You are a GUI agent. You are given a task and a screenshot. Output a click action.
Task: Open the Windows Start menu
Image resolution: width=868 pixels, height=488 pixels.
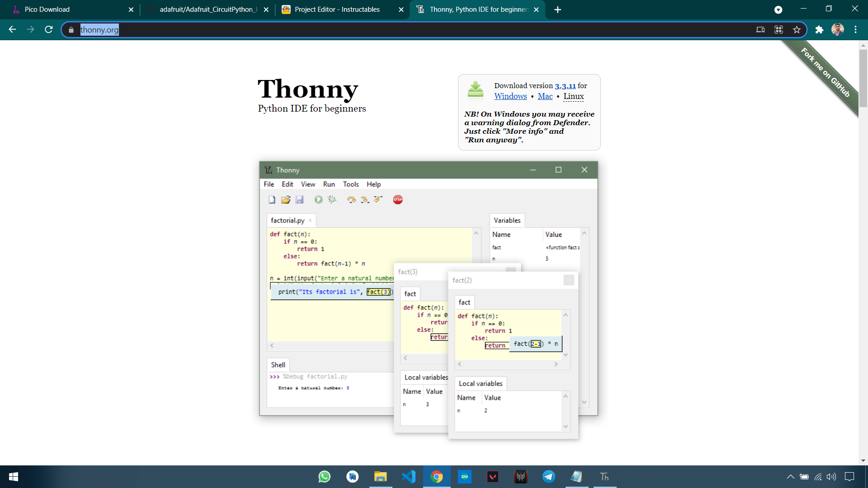pos(14,477)
